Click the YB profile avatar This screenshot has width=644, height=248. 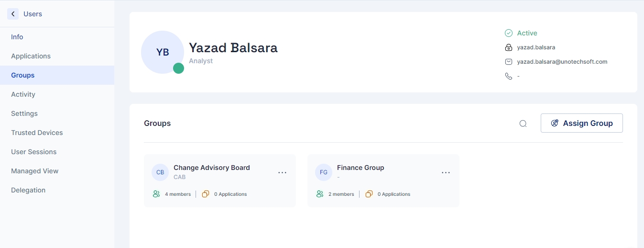click(163, 52)
